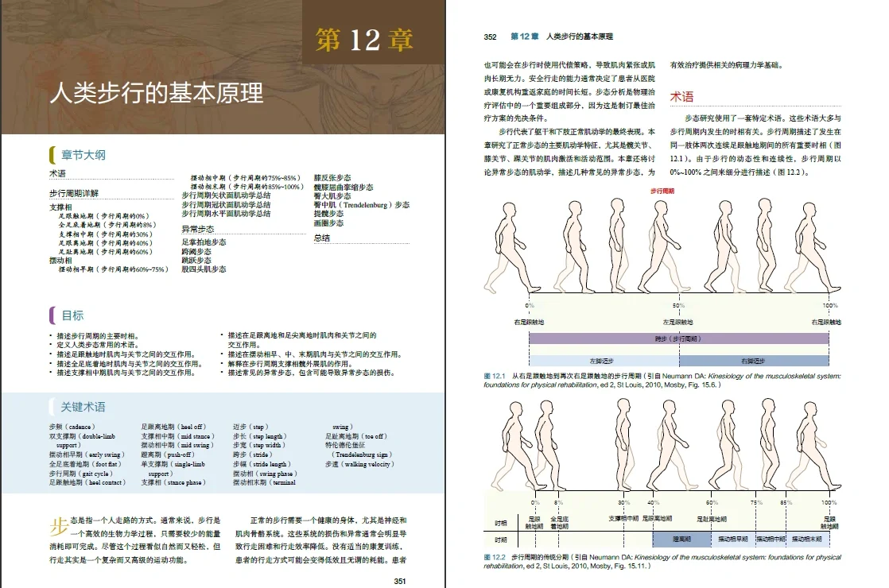Screen dimensions: 889x588
Task: Click the outline row '步行周期水平面肌动学总结'
Action: (x=226, y=214)
